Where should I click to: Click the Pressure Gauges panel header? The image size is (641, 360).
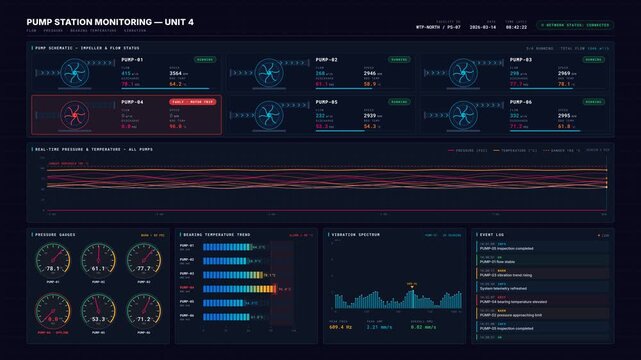click(x=55, y=235)
